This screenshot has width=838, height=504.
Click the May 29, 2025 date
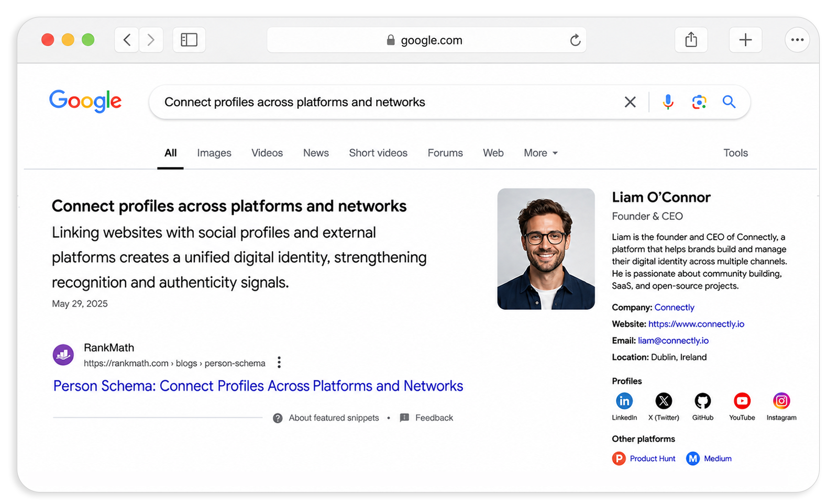80,304
